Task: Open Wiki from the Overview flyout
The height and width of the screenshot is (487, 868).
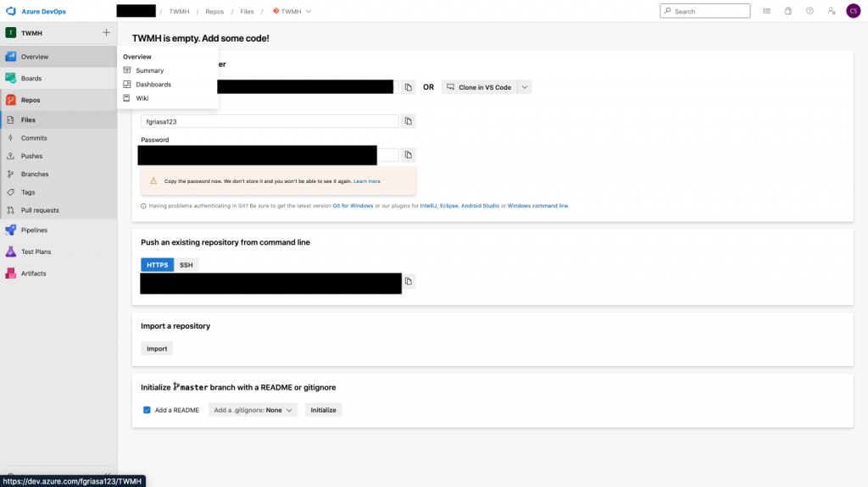Action: pyautogui.click(x=167, y=98)
